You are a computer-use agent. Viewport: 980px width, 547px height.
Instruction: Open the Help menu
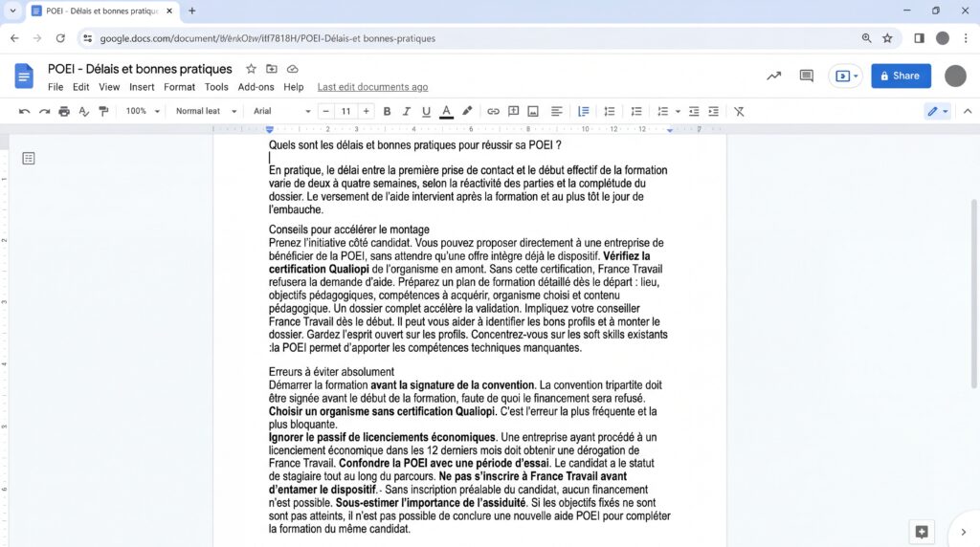coord(293,87)
